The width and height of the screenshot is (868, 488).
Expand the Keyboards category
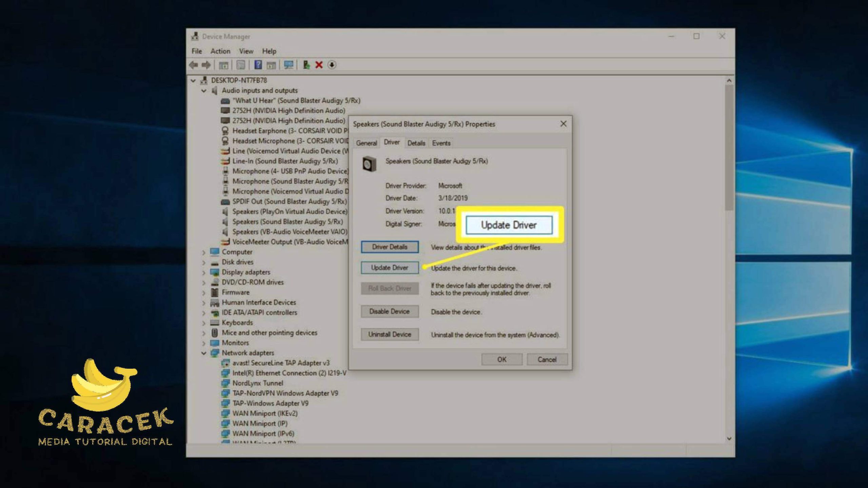click(x=204, y=323)
